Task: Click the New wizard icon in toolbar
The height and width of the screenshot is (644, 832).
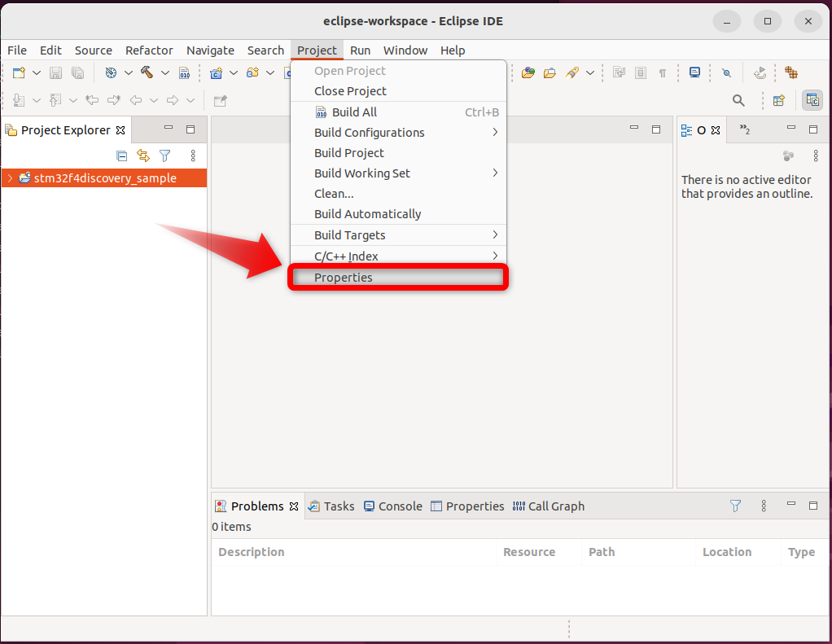Action: point(19,72)
